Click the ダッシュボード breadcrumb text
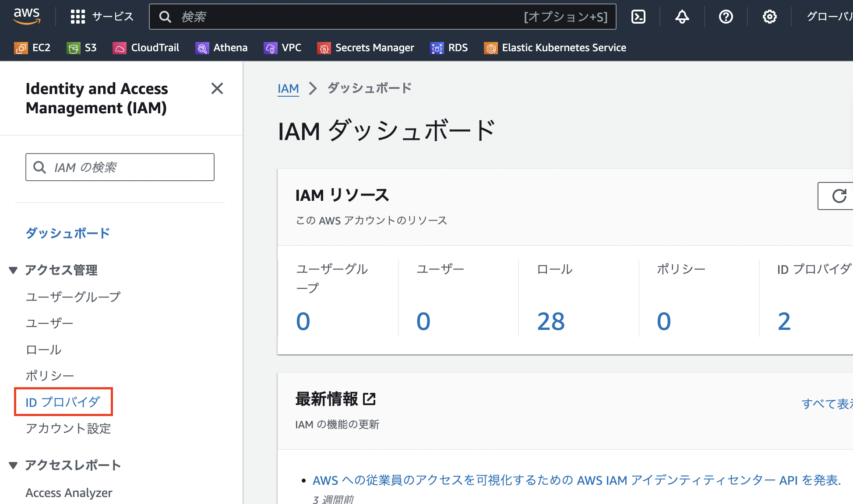Viewport: 853px width, 504px height. coord(370,88)
